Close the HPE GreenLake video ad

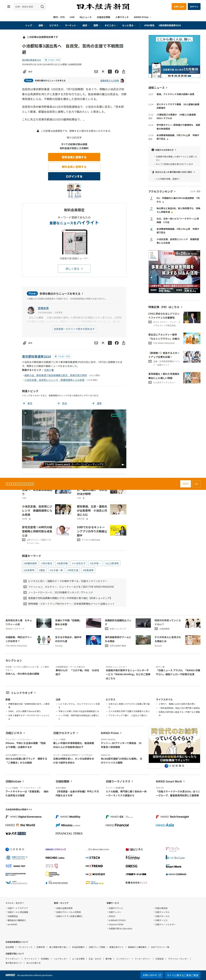tap(26, 413)
